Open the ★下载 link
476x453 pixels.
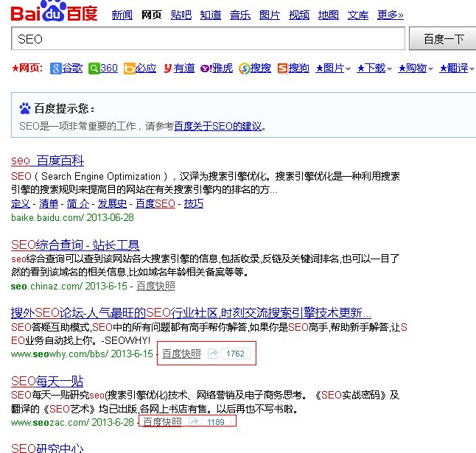(371, 68)
